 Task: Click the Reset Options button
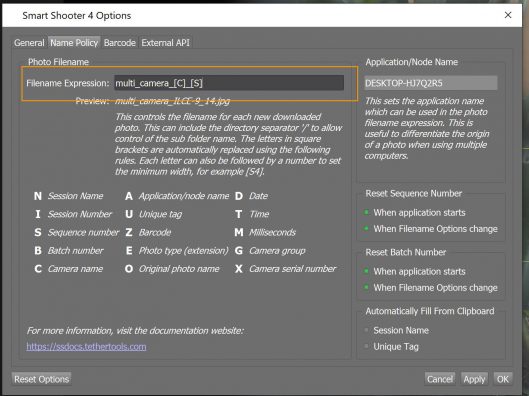[41, 379]
